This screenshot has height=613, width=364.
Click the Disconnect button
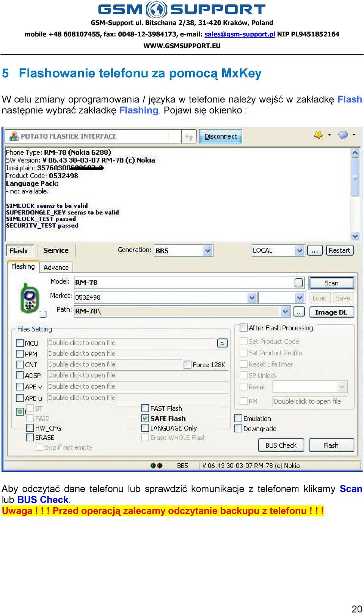[x=221, y=137]
